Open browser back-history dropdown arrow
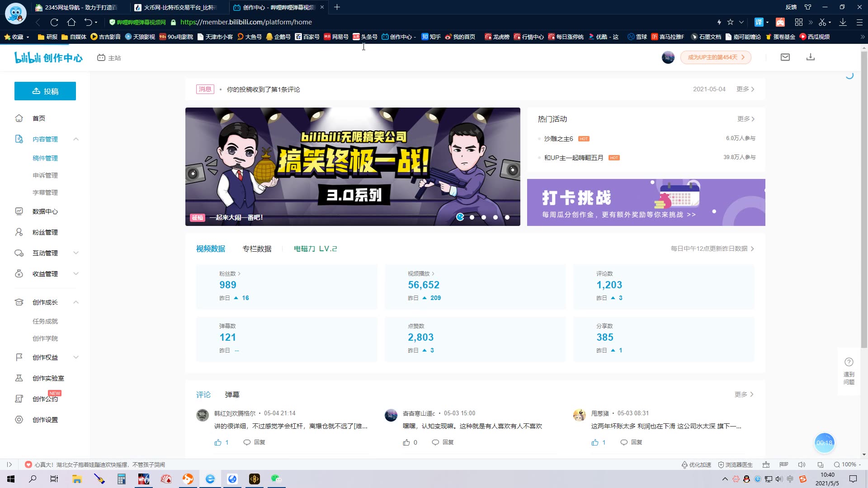This screenshot has width=868, height=488. pyautogui.click(x=96, y=23)
